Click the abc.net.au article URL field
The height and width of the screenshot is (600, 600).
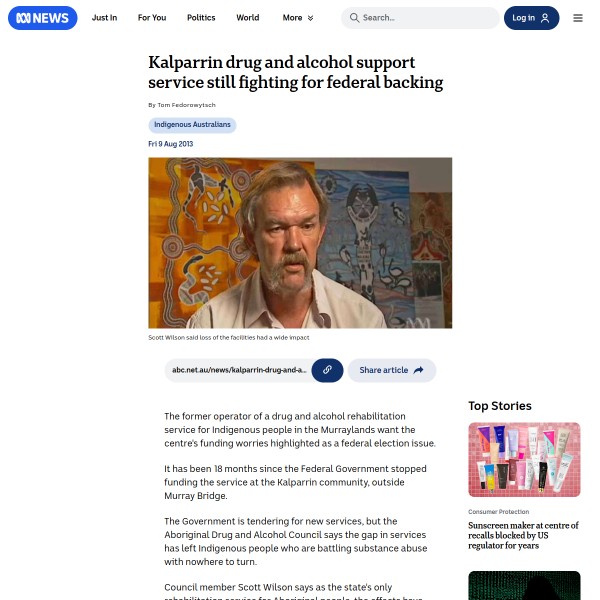point(239,370)
